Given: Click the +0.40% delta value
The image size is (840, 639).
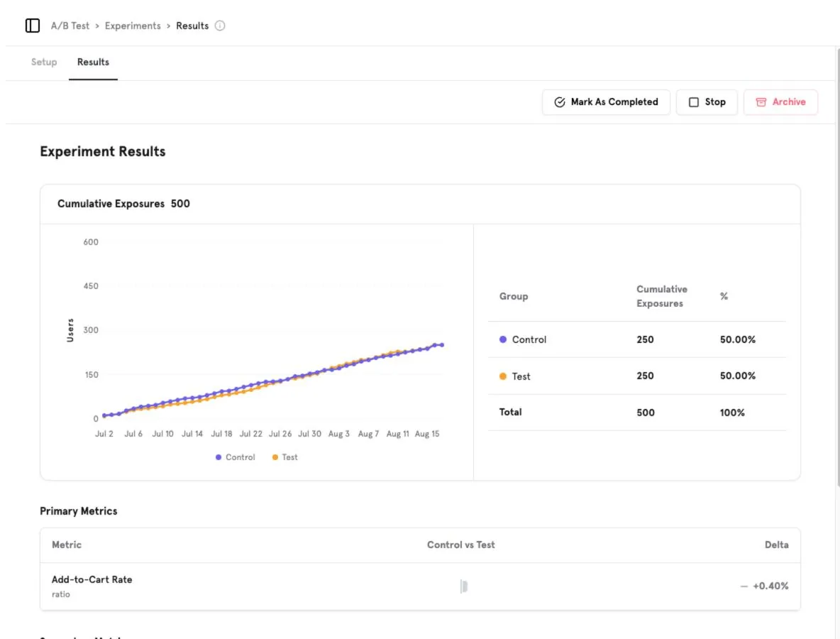Looking at the screenshot, I should tap(770, 586).
